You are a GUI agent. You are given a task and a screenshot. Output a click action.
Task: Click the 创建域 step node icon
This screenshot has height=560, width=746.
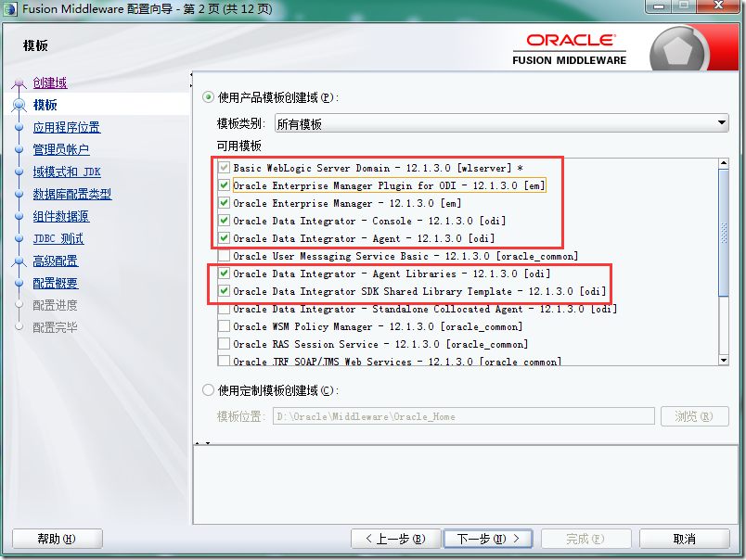(x=19, y=83)
